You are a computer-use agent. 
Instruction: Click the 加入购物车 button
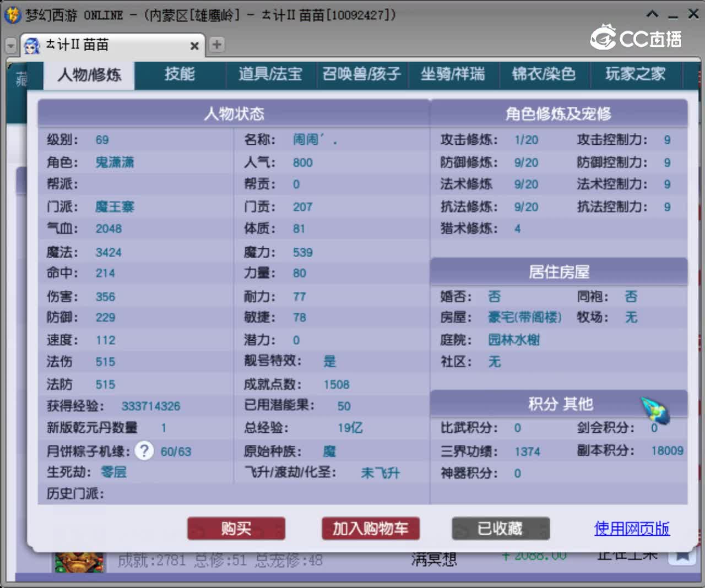[x=371, y=529]
